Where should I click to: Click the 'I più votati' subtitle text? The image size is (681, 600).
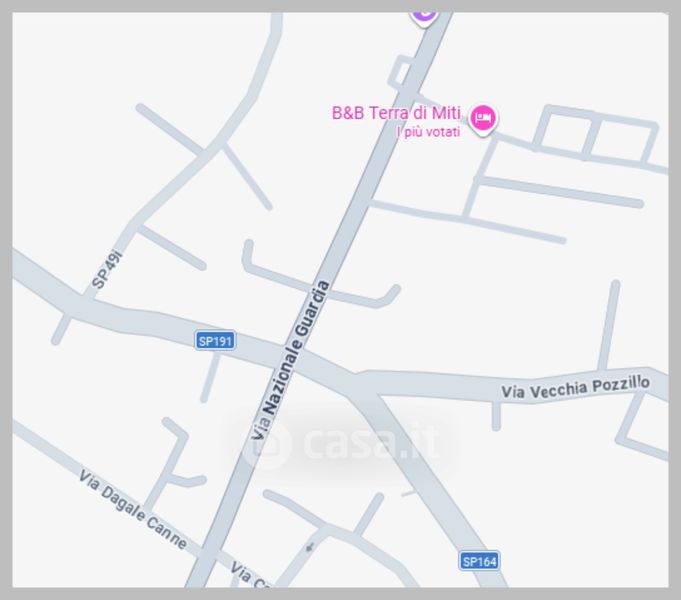429,132
